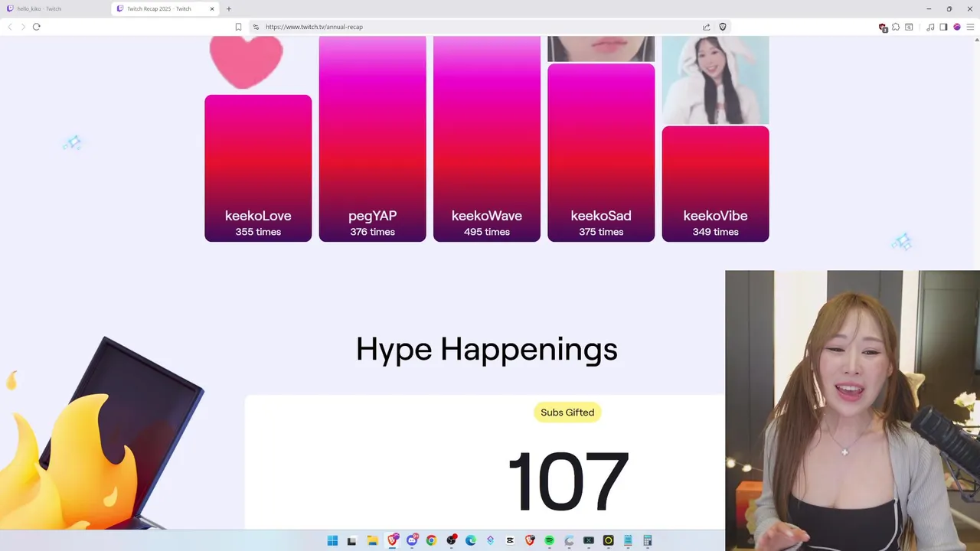Click the keekoVibe bunny-hood emote image
980x551 pixels.
[715, 80]
